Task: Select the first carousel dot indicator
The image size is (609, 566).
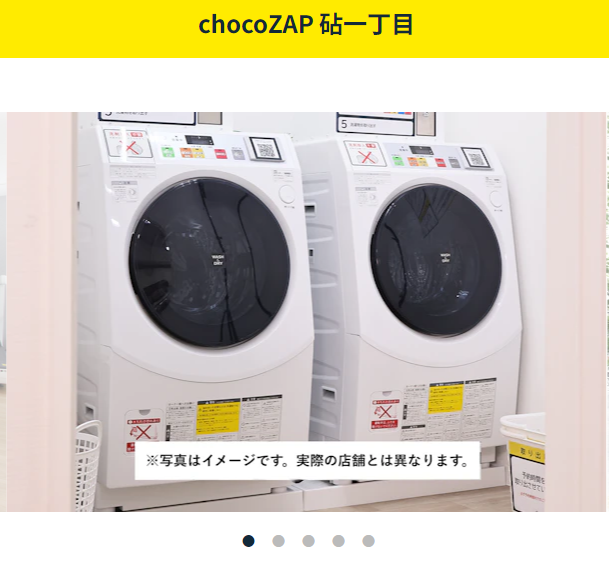Action: coord(249,541)
